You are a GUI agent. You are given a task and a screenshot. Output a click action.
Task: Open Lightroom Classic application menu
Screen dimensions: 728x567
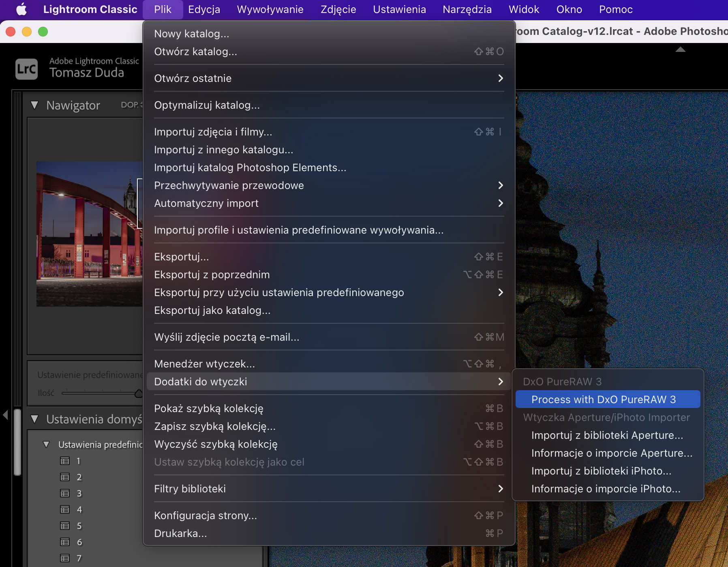point(90,9)
